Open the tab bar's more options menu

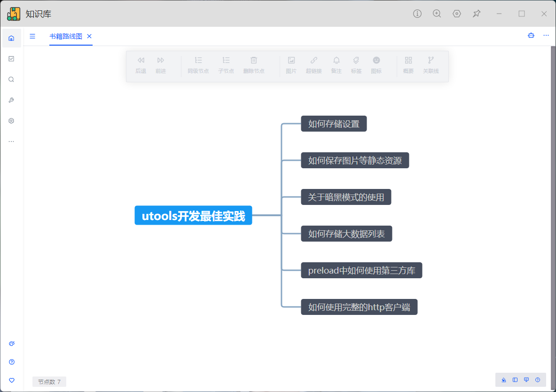[546, 35]
